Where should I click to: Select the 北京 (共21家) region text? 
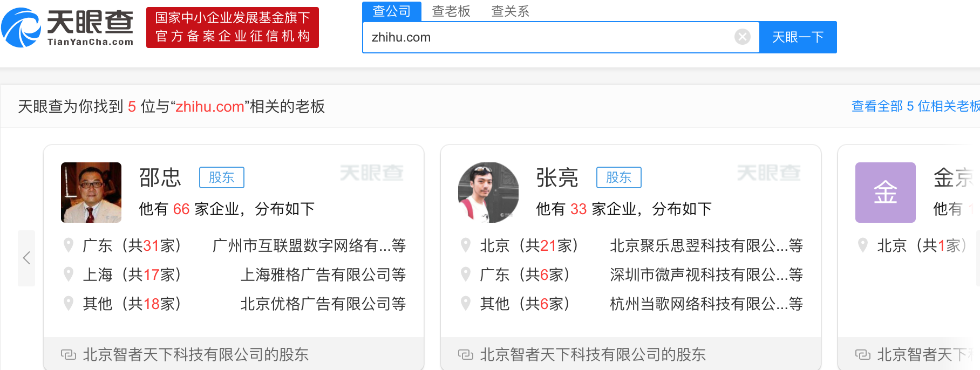click(529, 246)
